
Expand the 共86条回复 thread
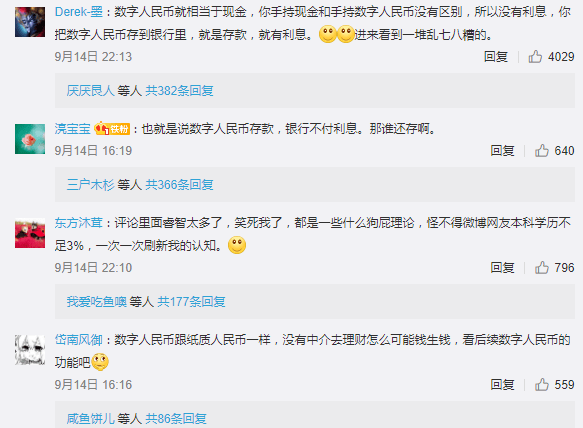click(176, 419)
